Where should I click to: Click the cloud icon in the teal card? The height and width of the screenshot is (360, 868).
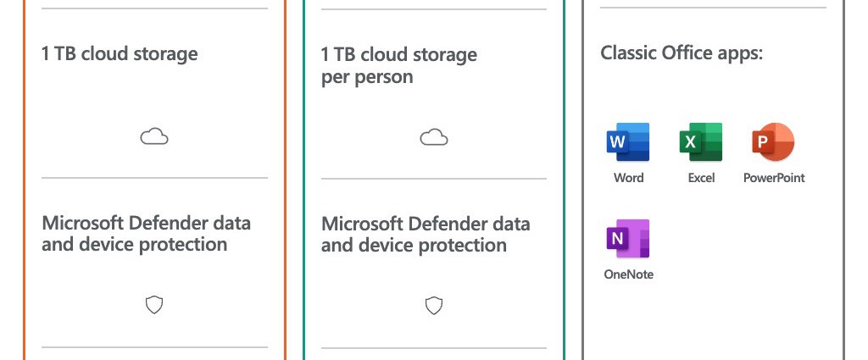tap(433, 137)
